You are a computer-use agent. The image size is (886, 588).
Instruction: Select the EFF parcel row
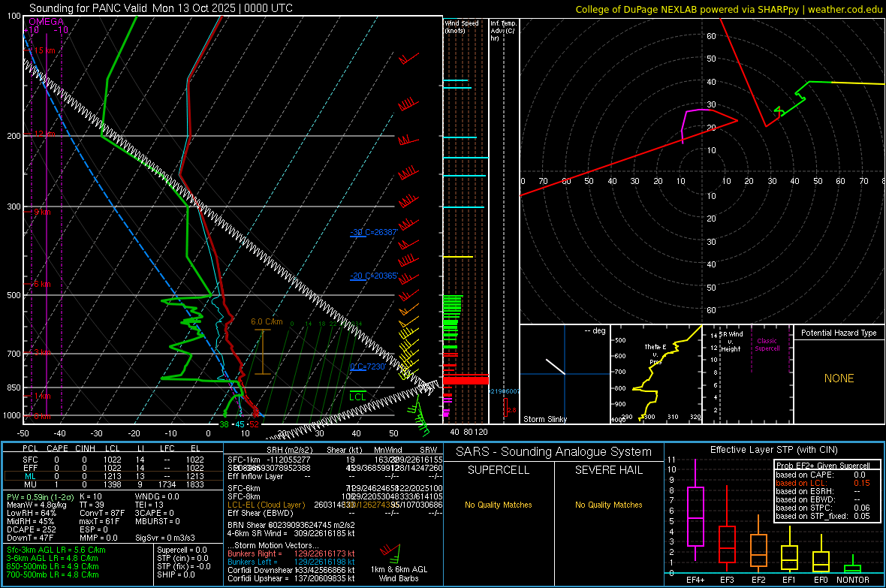coord(113,468)
